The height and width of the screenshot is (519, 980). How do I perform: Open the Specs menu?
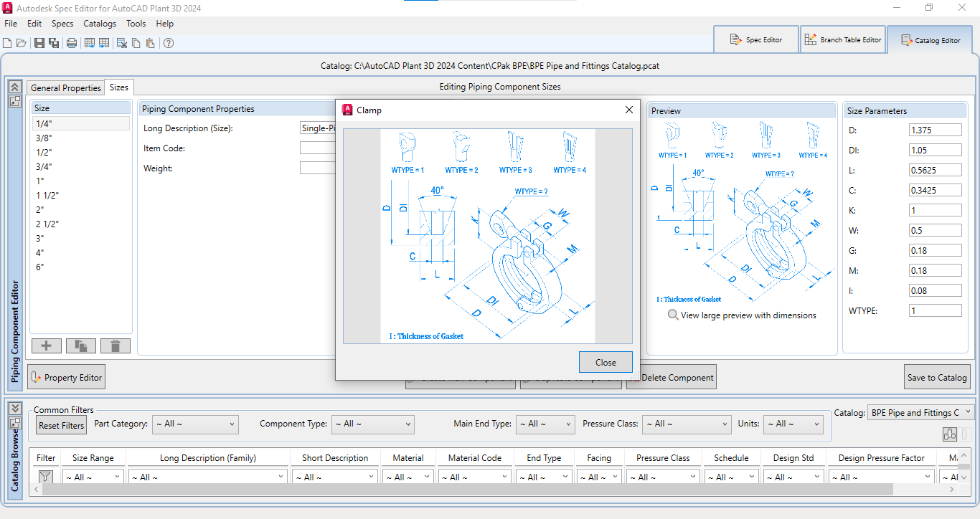62,24
